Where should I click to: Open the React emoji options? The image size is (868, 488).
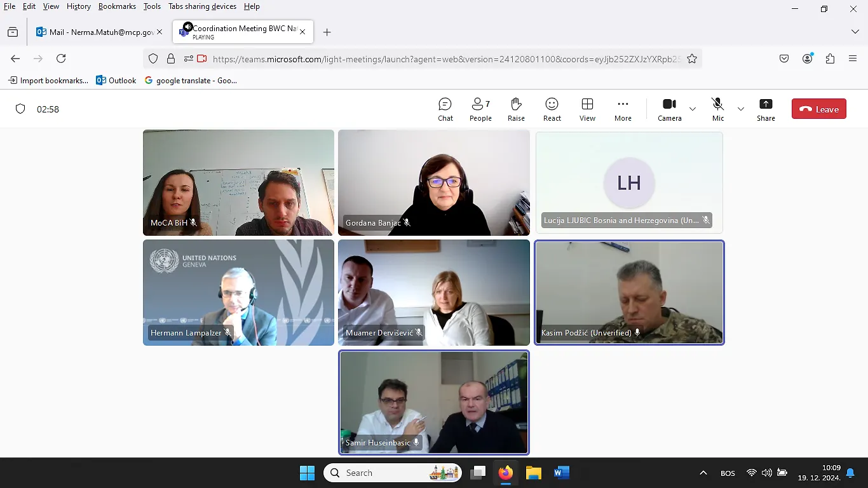coord(552,109)
